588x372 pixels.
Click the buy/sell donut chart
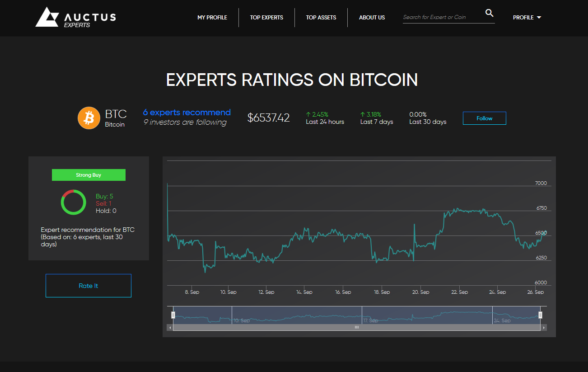pyautogui.click(x=73, y=202)
